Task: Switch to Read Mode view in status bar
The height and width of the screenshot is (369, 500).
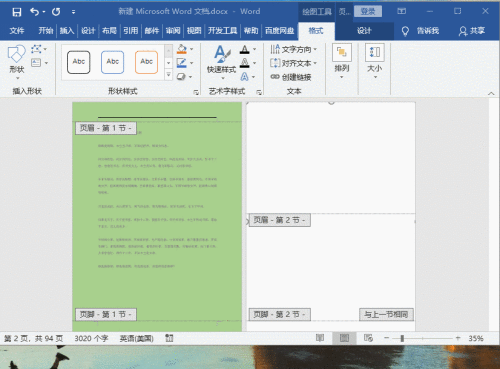Action: pos(320,338)
